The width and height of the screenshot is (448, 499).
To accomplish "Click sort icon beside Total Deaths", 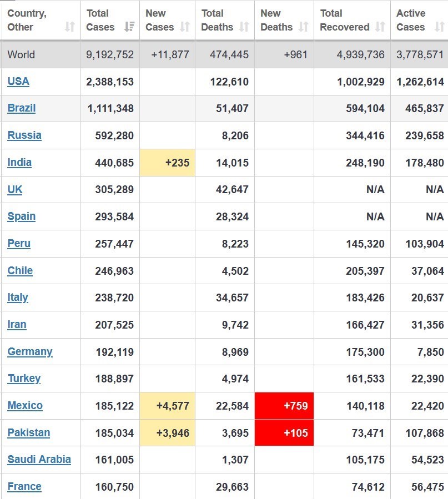I will coord(244,27).
